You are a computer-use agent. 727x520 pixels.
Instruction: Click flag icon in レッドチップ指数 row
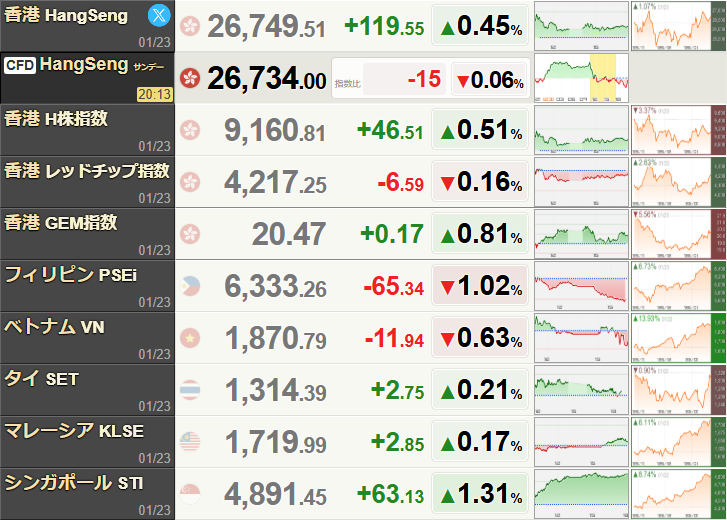(190, 182)
